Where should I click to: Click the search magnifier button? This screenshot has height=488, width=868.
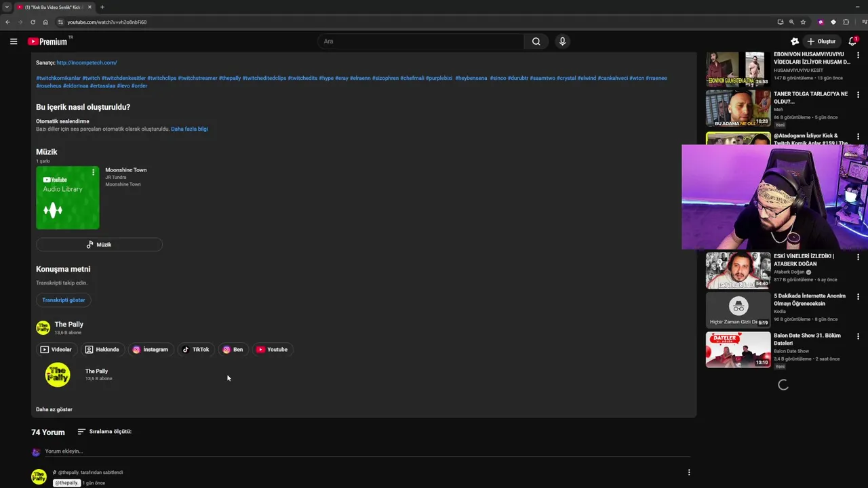click(x=536, y=41)
